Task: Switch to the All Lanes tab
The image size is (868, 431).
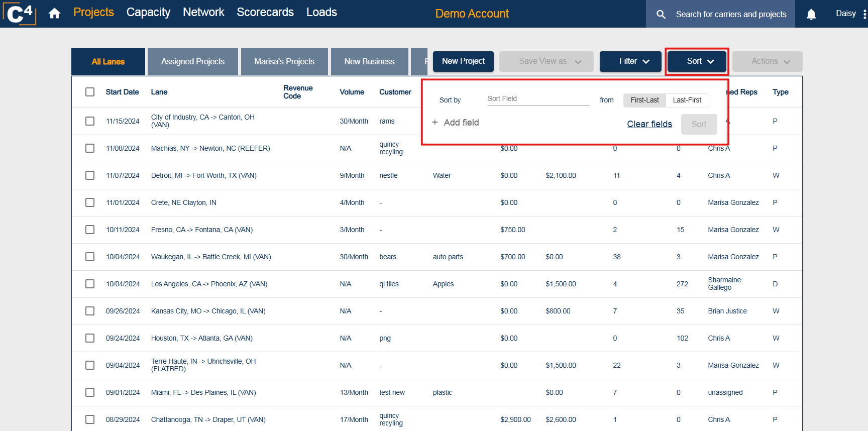Action: click(x=108, y=62)
